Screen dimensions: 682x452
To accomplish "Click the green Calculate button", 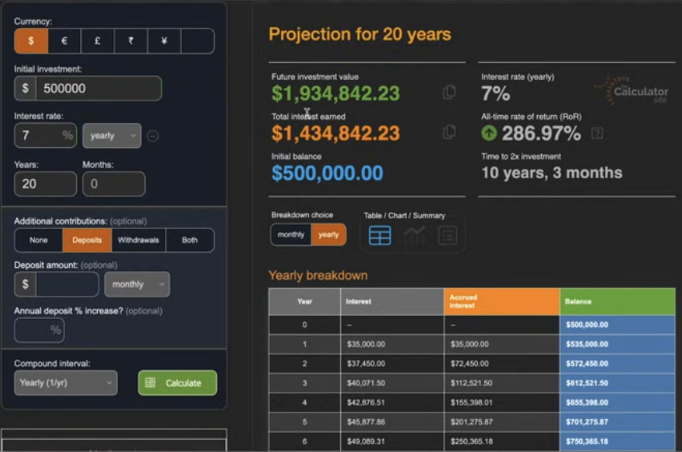I will coord(177,383).
